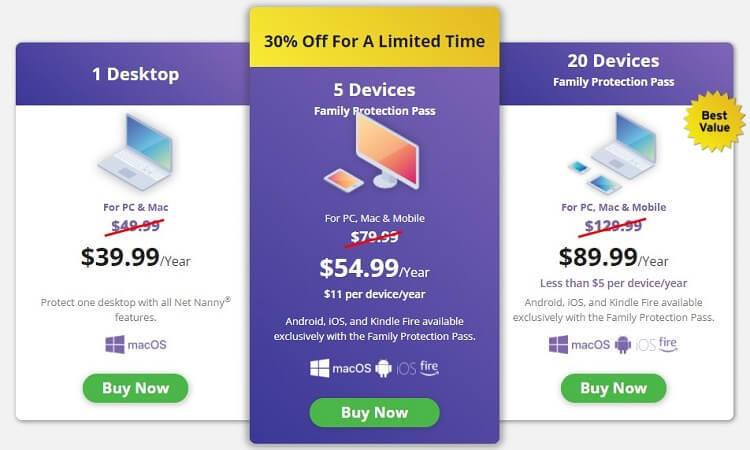Image resolution: width=750 pixels, height=450 pixels.
Task: Click the Kindle Fire logo in the 20 Devices plan
Action: (668, 344)
